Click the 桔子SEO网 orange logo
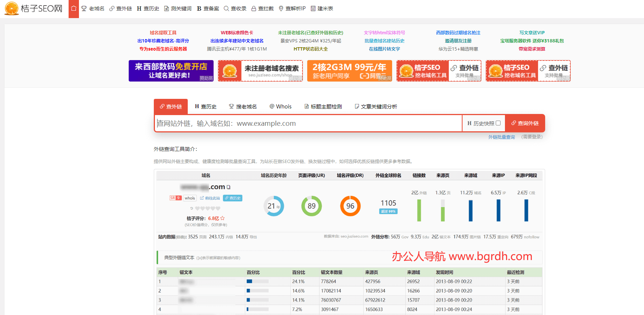Screen dimensions: 644x315 33,8
